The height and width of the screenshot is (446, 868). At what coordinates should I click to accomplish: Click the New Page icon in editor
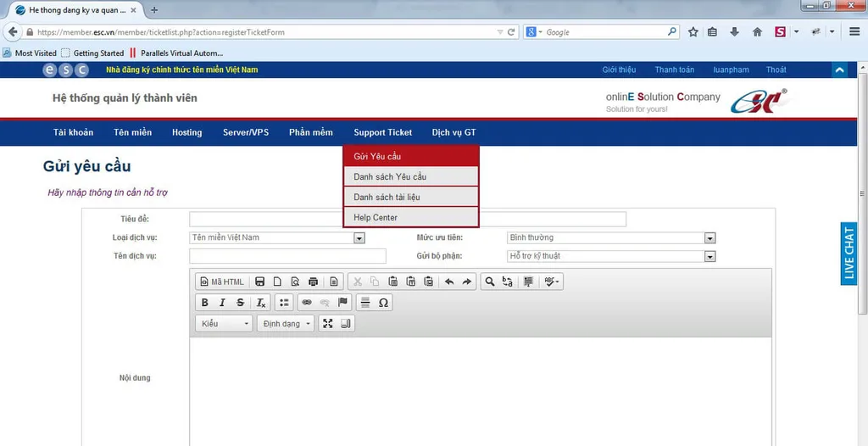[277, 282]
